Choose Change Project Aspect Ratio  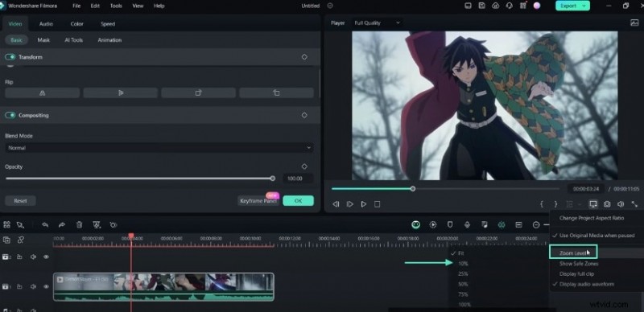[592, 218]
